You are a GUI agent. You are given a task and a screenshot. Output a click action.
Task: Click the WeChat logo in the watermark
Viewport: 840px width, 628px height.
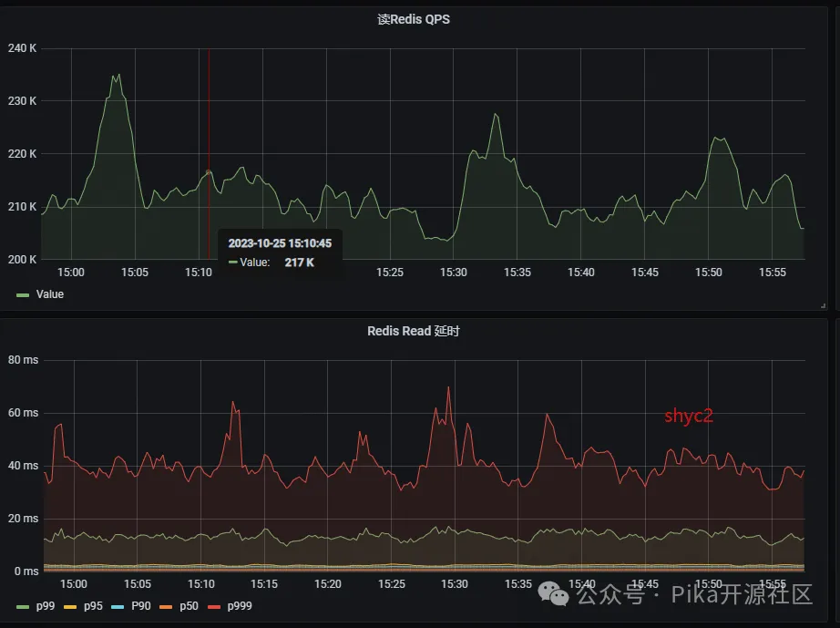[553, 593]
